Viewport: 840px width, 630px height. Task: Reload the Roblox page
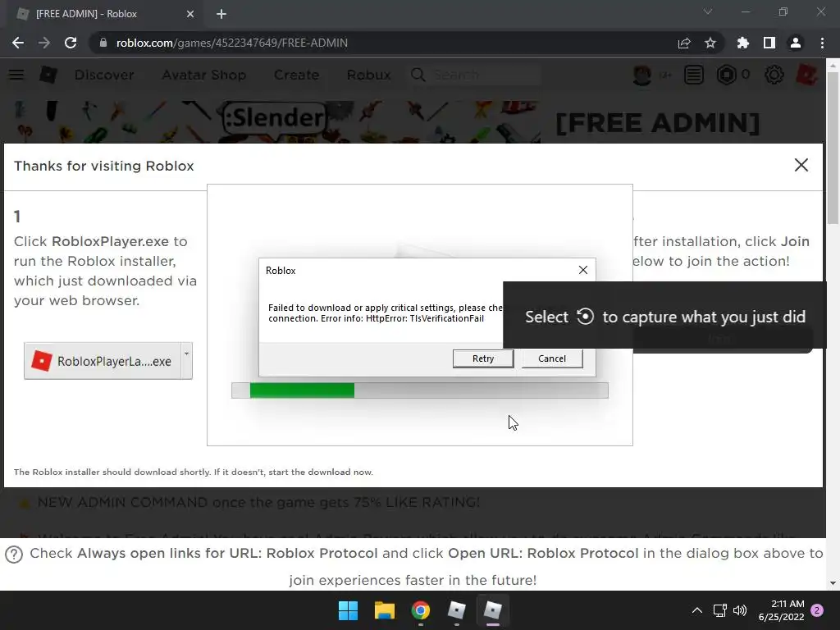[71, 43]
